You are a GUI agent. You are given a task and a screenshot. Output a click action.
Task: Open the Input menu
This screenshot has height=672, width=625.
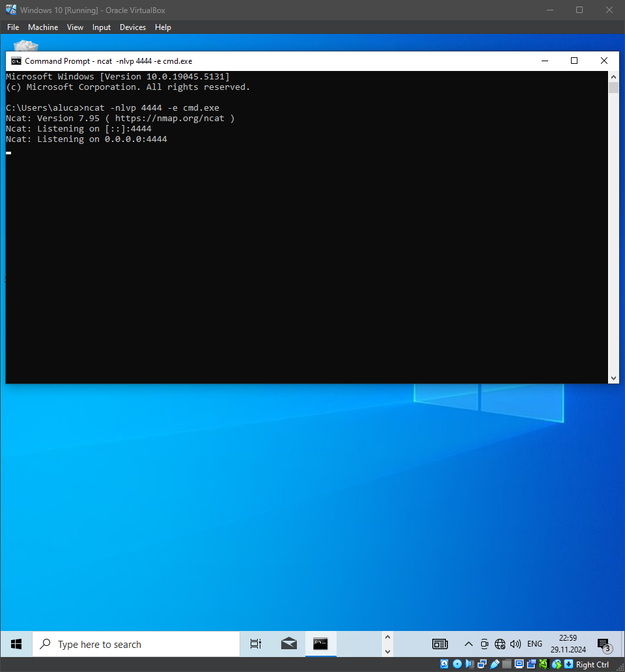pyautogui.click(x=102, y=27)
